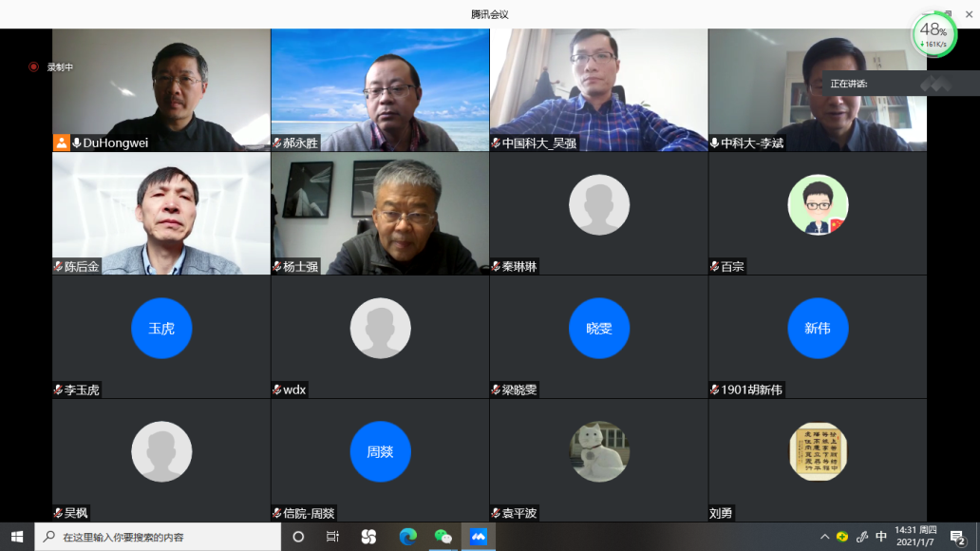This screenshot has width=980, height=551.
Task: Open the Windows Start menu
Action: click(17, 537)
